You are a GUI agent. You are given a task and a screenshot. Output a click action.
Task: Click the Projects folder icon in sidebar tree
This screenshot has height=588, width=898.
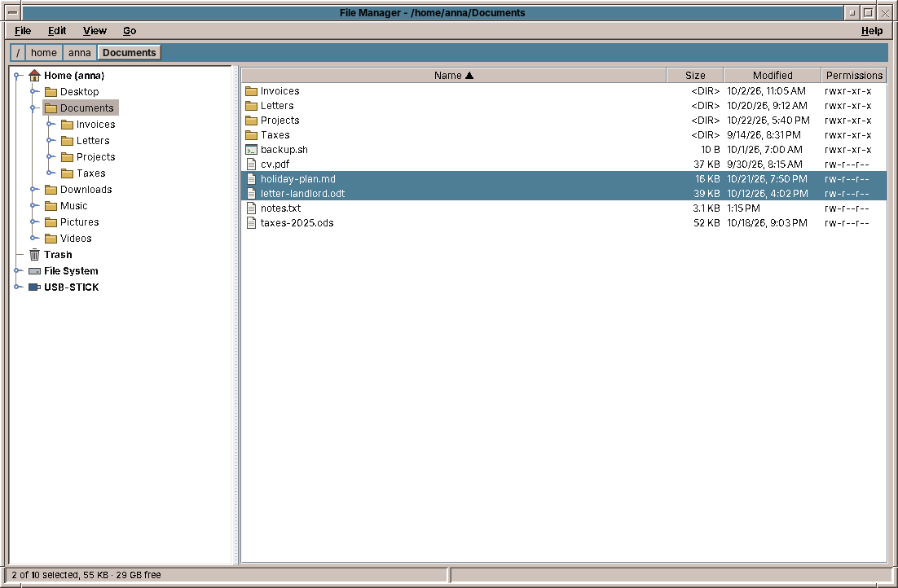tap(67, 157)
